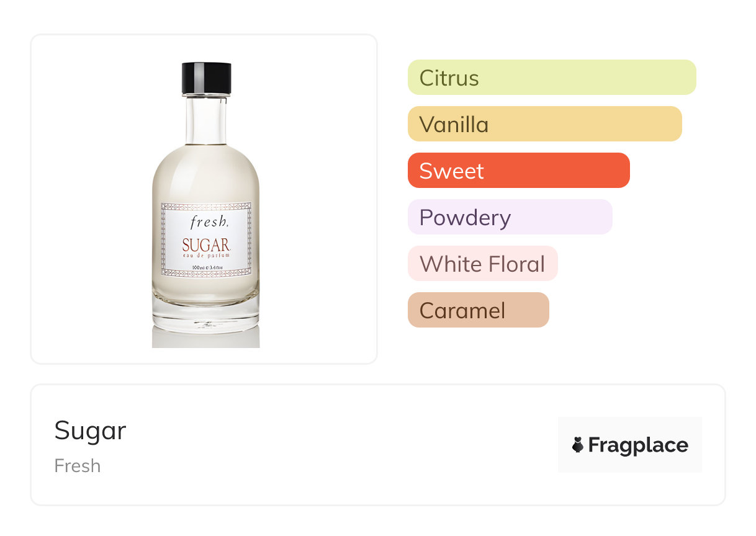Click the bottle's thick glass base

click(x=206, y=316)
